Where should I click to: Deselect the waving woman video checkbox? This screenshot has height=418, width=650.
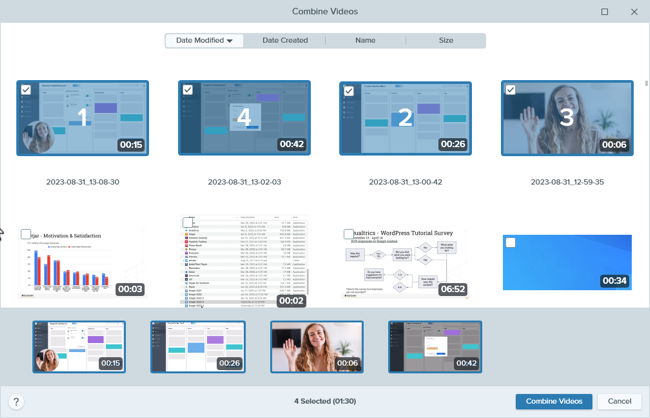pos(511,90)
